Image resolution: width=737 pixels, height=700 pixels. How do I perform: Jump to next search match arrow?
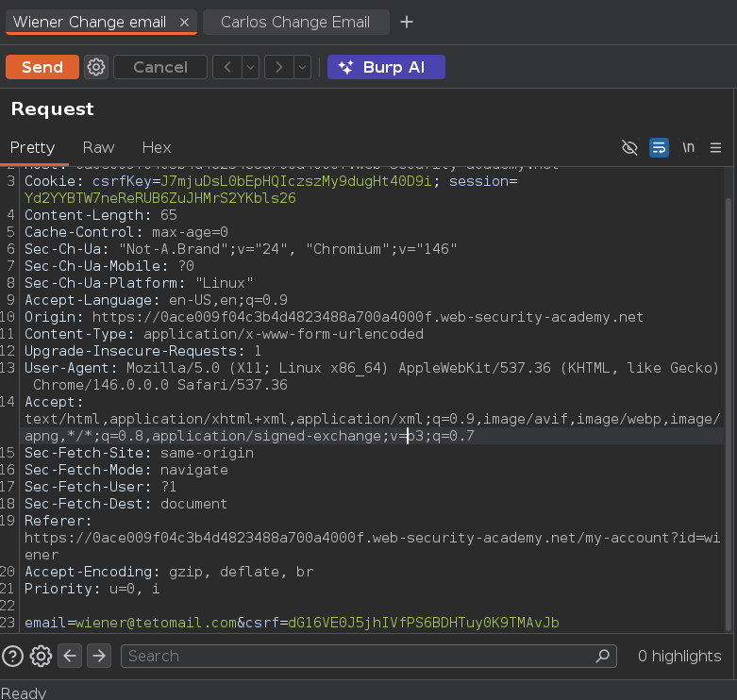[x=99, y=656]
